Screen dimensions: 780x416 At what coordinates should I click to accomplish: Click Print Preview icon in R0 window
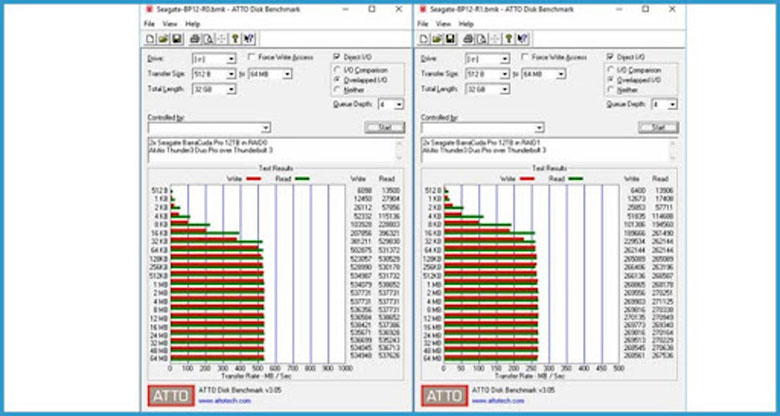pyautogui.click(x=208, y=39)
